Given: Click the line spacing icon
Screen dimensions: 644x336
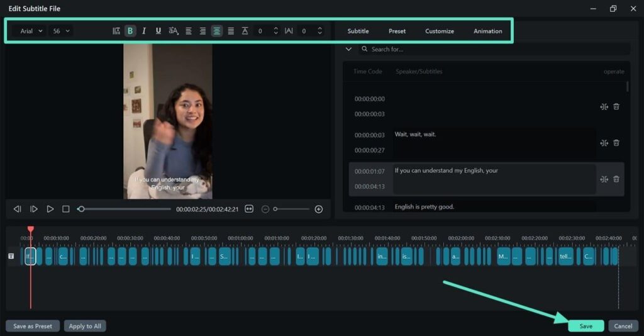Looking at the screenshot, I should tap(245, 31).
